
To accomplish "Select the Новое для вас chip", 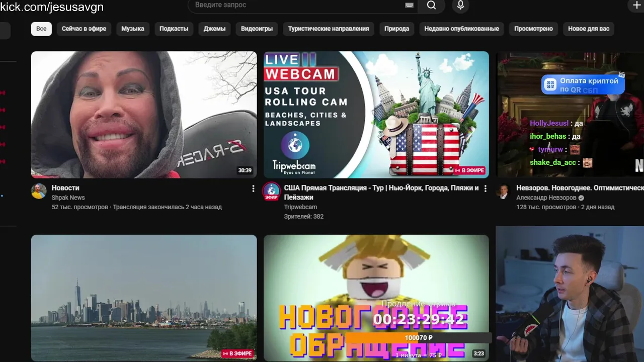I will [589, 29].
